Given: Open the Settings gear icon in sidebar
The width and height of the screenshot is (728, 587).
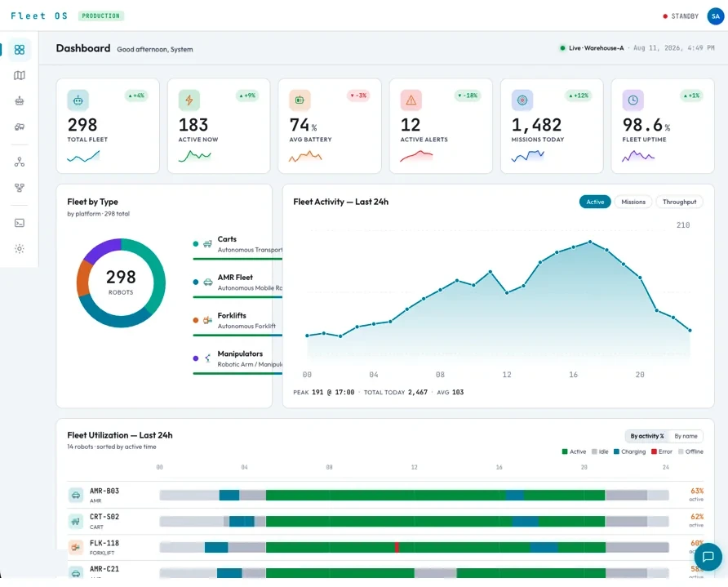Looking at the screenshot, I should 20,249.
